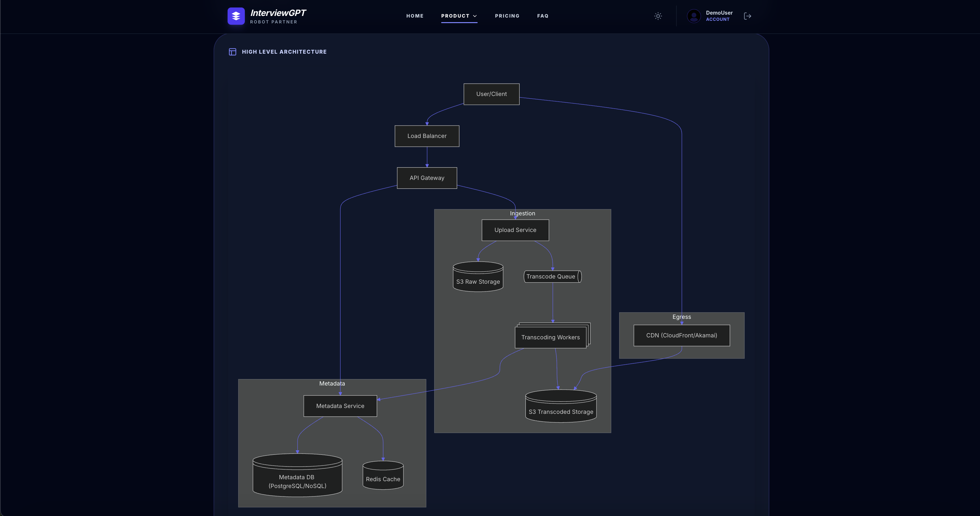Open the ACCOUNT link
980x516 pixels.
pyautogui.click(x=718, y=20)
